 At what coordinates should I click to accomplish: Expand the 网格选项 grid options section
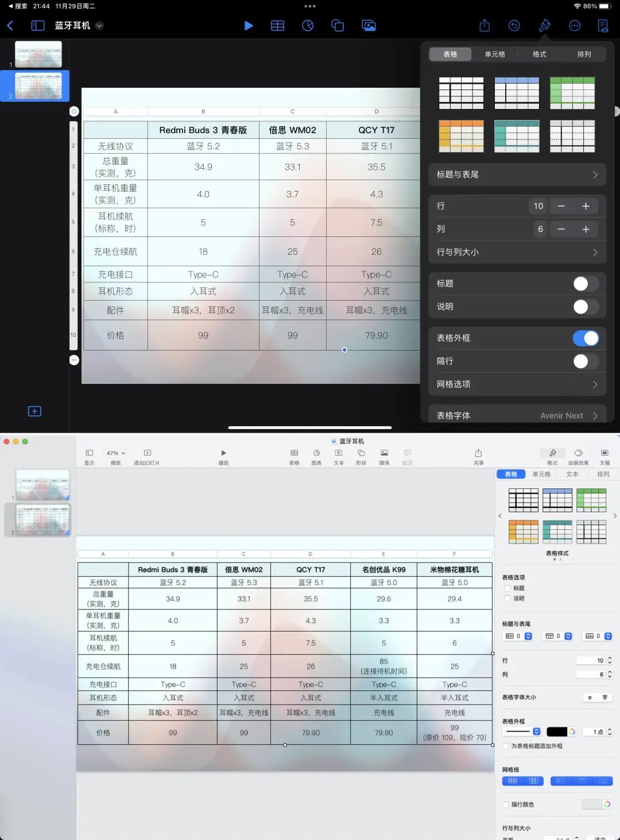click(517, 384)
